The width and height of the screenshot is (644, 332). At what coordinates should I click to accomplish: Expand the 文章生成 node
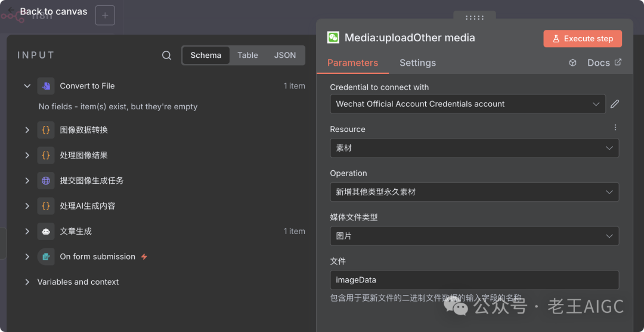[27, 231]
